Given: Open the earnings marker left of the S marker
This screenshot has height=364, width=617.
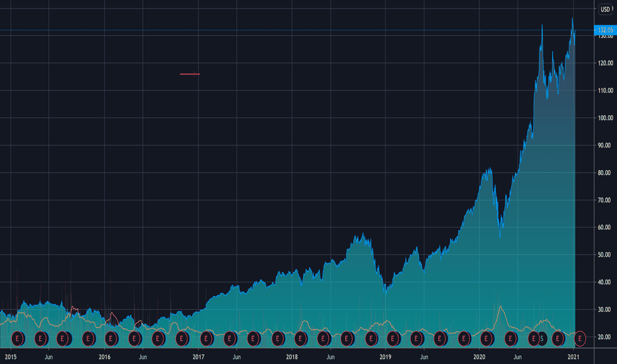Looking at the screenshot, I should tap(533, 338).
